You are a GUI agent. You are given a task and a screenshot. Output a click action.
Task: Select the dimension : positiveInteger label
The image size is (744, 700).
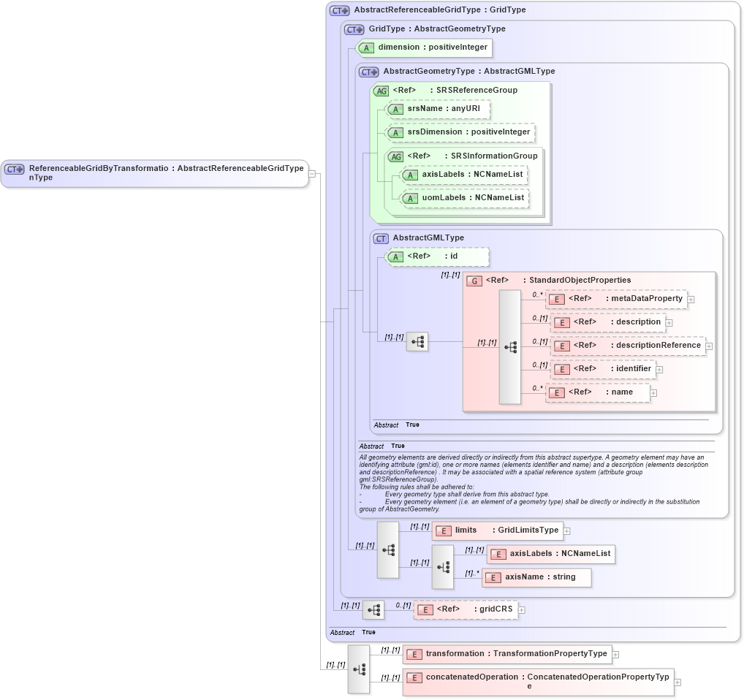pos(433,47)
